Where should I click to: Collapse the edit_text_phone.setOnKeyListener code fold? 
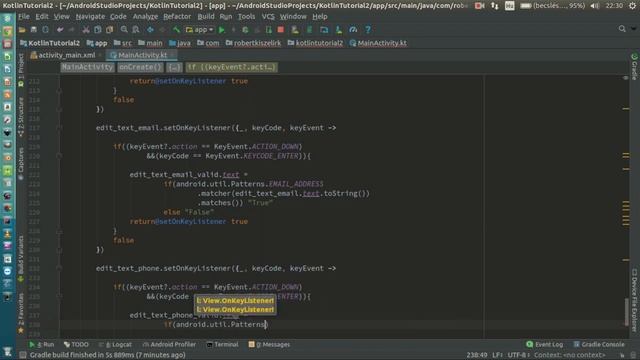tap(59, 269)
